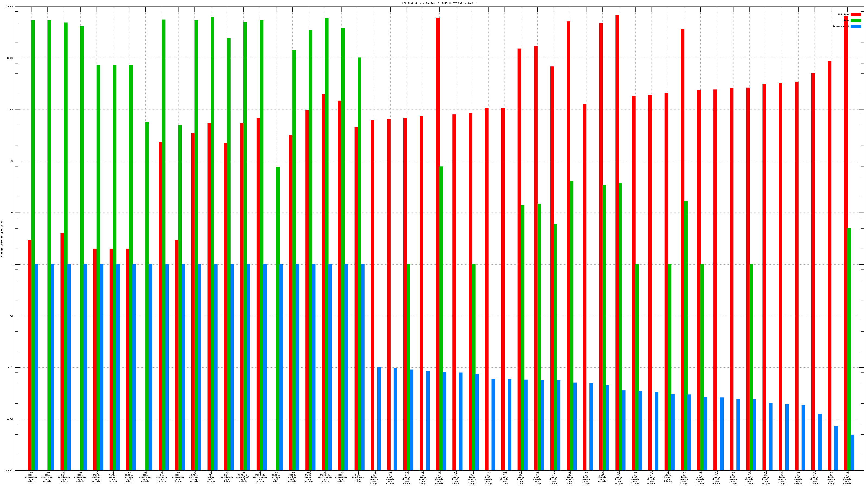Click the psbl.surriel.com origin axis label
868x488 pixels.
[x=194, y=477]
